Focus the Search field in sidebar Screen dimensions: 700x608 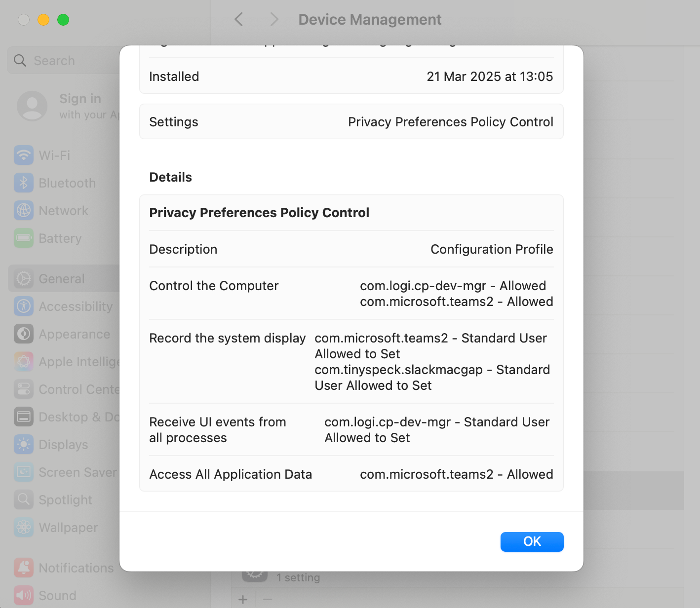64,60
